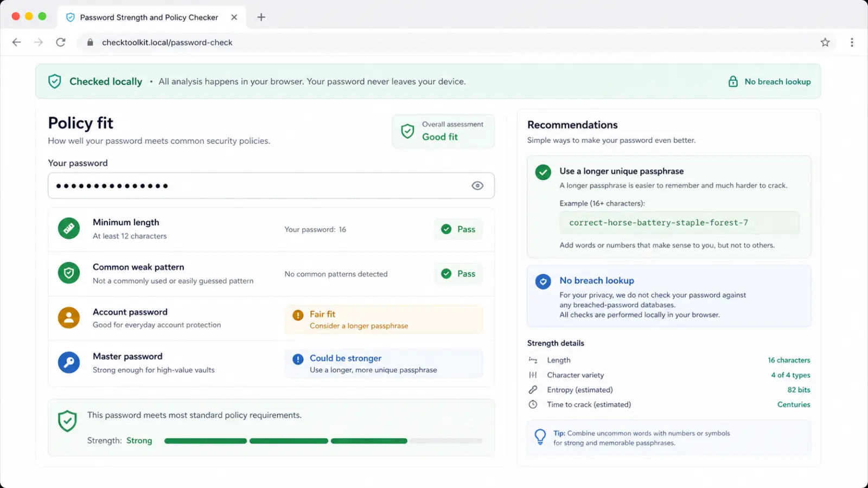The height and width of the screenshot is (488, 868).
Task: Click the Master password key icon
Action: (69, 362)
